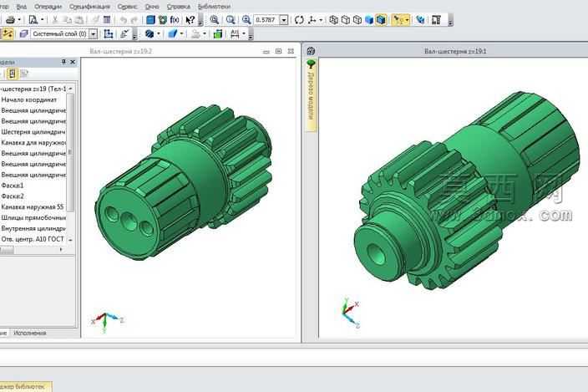Viewport: 588px width, 392px height.
Task: Click the Cut scissors icon
Action: click(x=55, y=20)
